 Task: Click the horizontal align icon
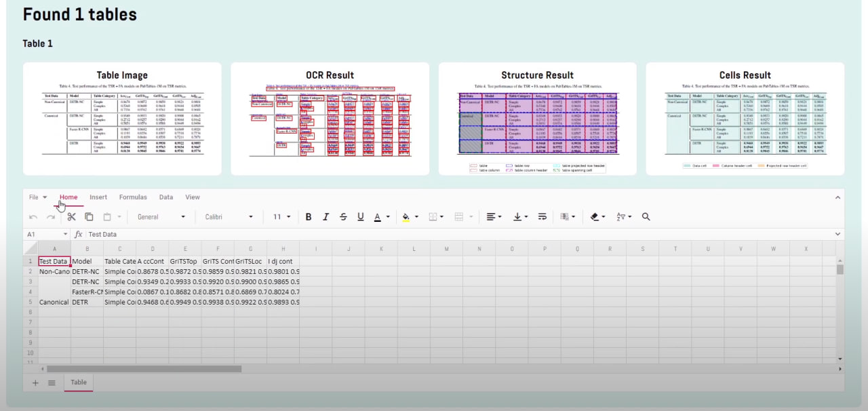[491, 217]
